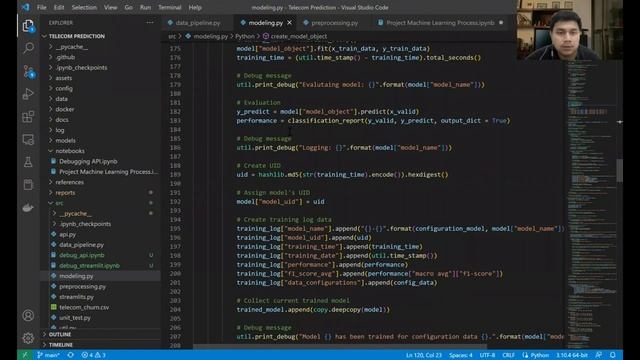Open debug_streamlit.ipynb in explorer
The height and width of the screenshot is (360, 640).
pos(89,266)
